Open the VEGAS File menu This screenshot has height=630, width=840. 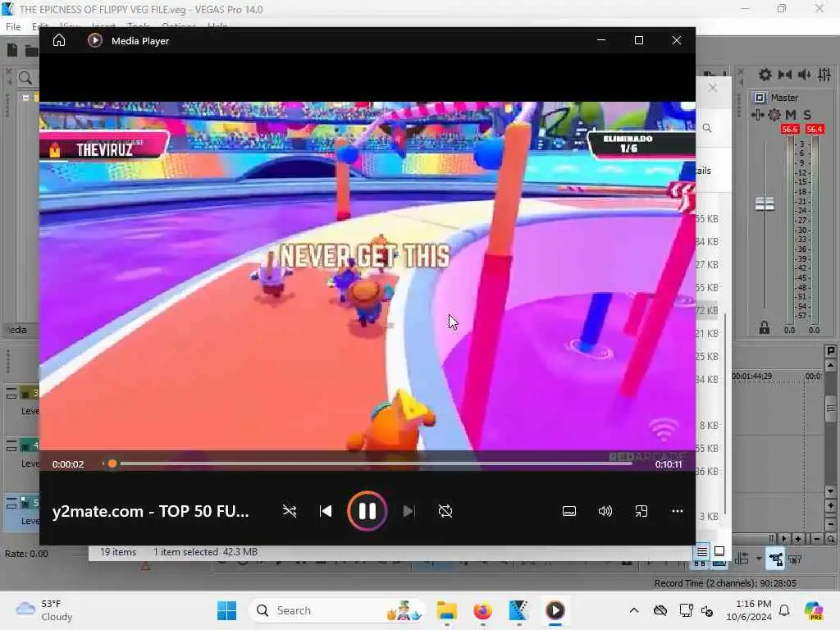tap(13, 26)
